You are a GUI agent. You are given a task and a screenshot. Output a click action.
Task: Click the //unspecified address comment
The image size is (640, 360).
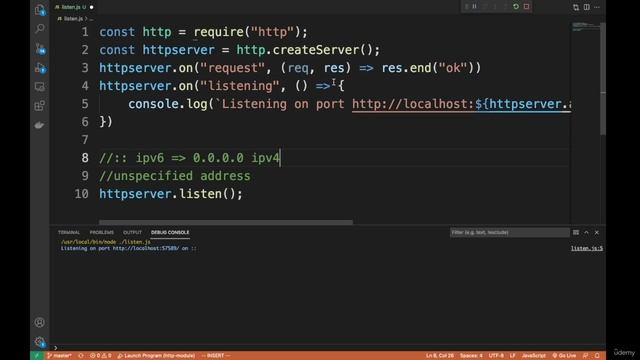coord(175,176)
